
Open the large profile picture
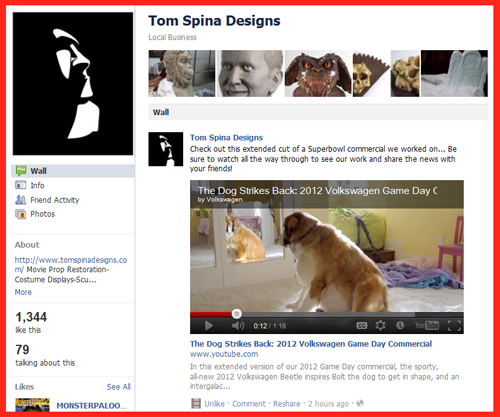click(73, 84)
